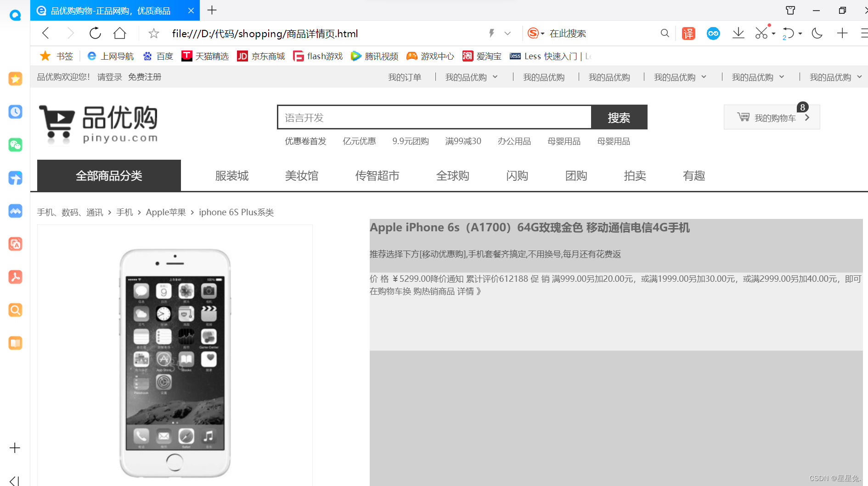Image resolution: width=868 pixels, height=486 pixels.
Task: Select 服装城 in main navigation
Action: pyautogui.click(x=232, y=176)
